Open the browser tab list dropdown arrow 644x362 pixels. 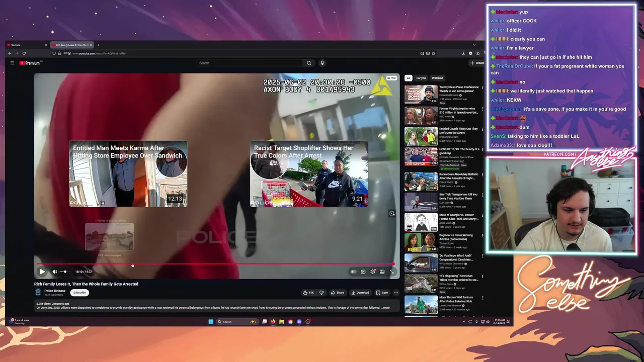[x=474, y=45]
